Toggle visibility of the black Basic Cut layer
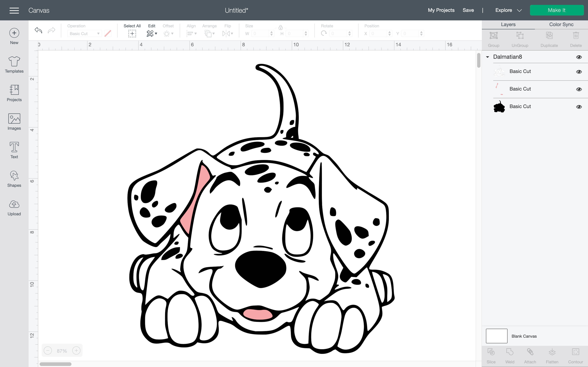588x367 pixels. [579, 107]
